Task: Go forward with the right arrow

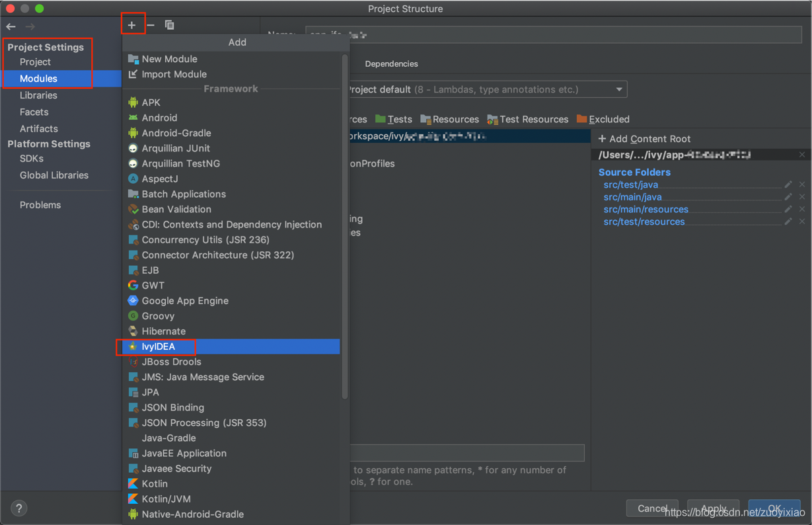Action: pyautogui.click(x=30, y=26)
